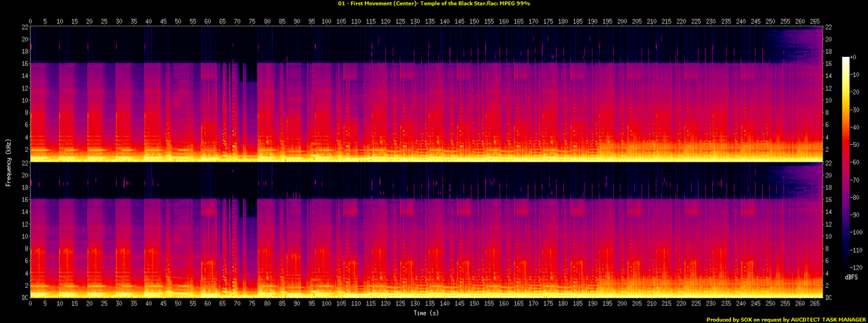This screenshot has height=323, width=868.
Task: Select the '-20' label on the dBFS scale
Action: click(856, 92)
